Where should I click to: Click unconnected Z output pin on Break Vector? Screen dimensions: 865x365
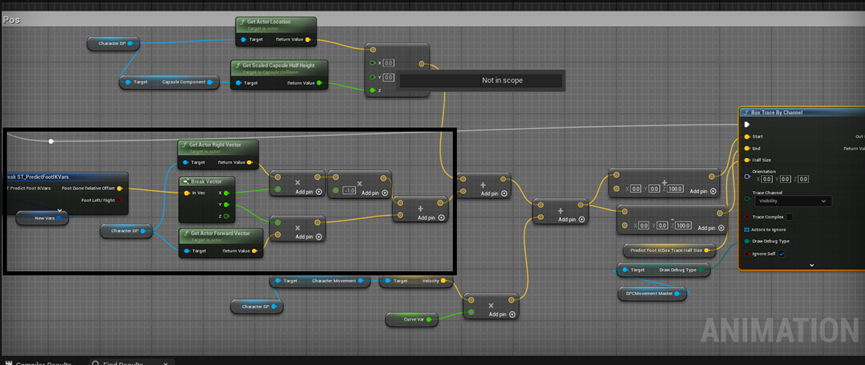[226, 216]
